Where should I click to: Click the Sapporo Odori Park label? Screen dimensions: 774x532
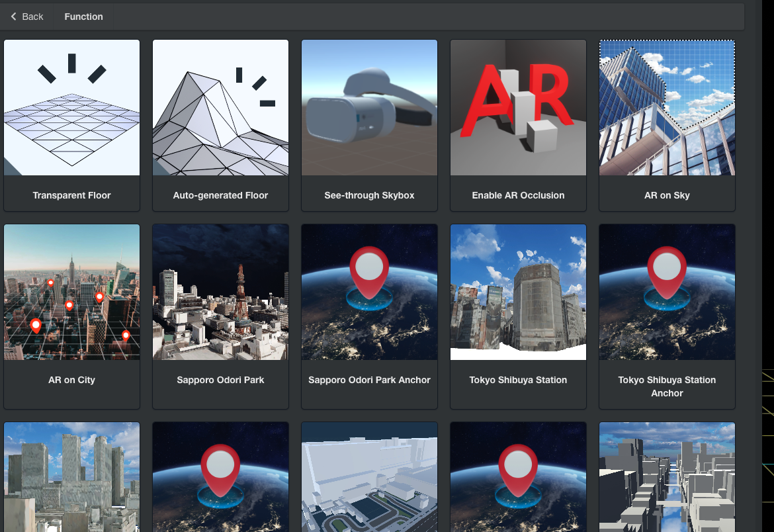[221, 380]
